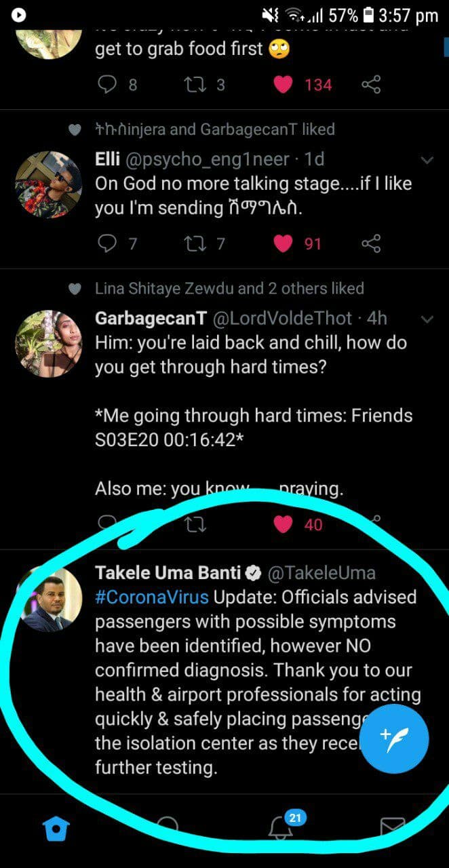Image resolution: width=449 pixels, height=868 pixels.
Task: Open the Home tab icon
Action: click(x=56, y=827)
